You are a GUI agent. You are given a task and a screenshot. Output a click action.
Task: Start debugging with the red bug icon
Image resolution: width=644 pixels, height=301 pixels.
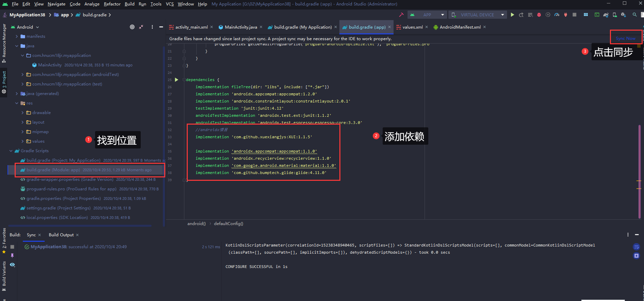(539, 15)
